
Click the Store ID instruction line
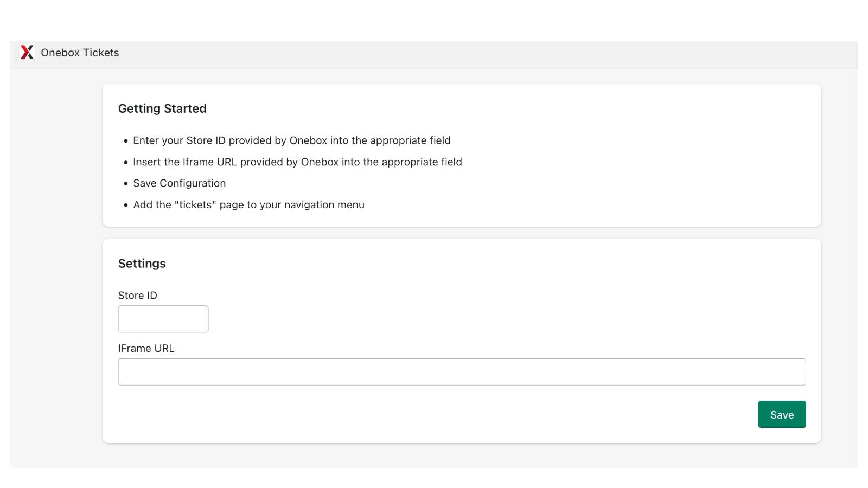pyautogui.click(x=291, y=140)
